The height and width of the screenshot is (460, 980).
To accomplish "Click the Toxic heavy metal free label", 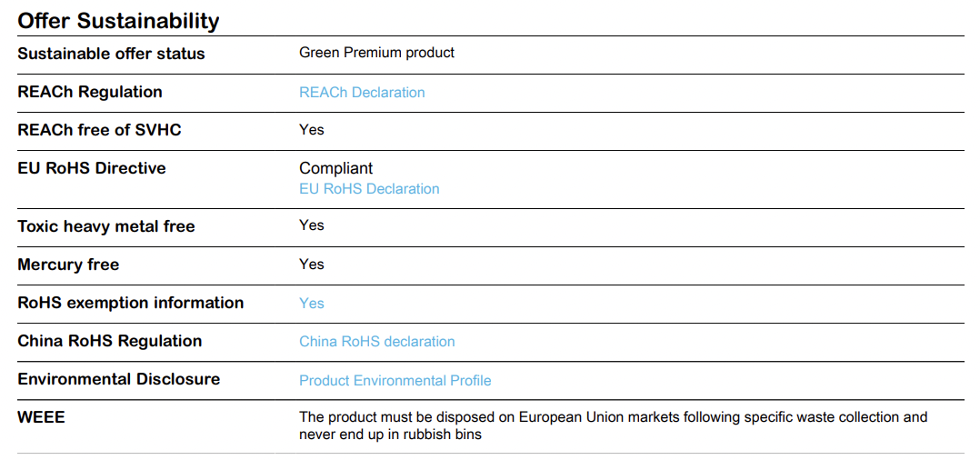I will [x=106, y=226].
